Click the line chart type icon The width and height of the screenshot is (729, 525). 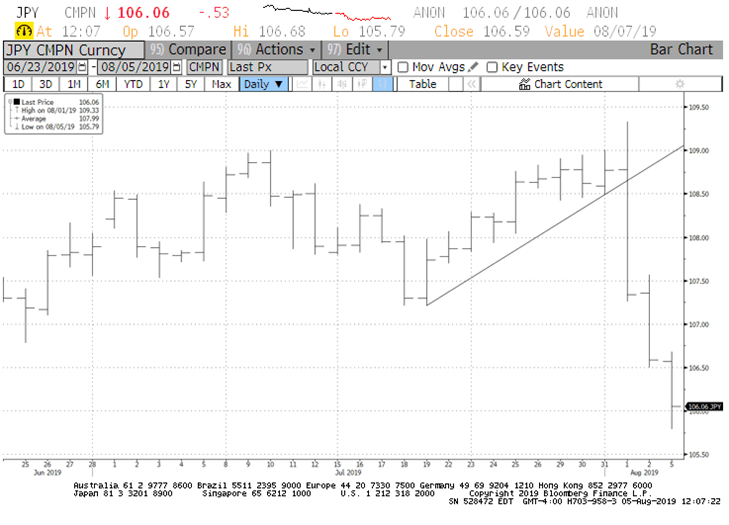point(302,85)
